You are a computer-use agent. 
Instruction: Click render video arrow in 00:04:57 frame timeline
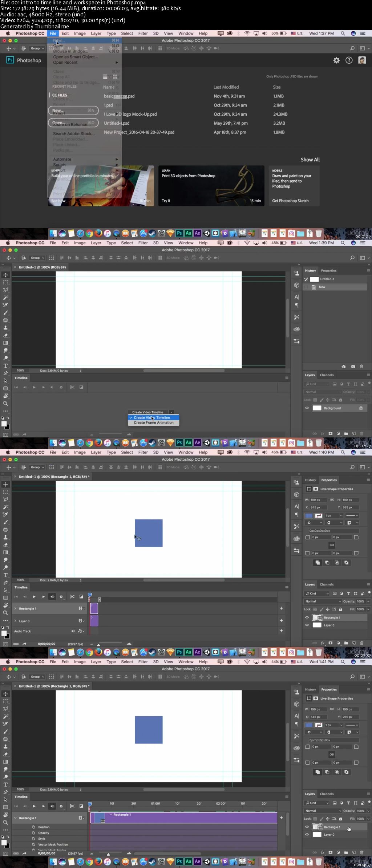point(24,853)
